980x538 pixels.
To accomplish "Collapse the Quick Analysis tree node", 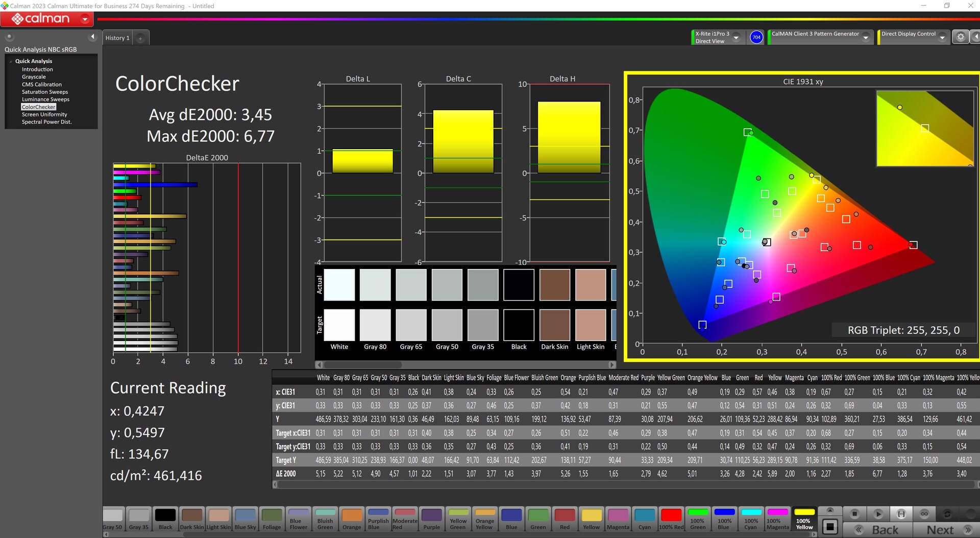I will coord(11,61).
